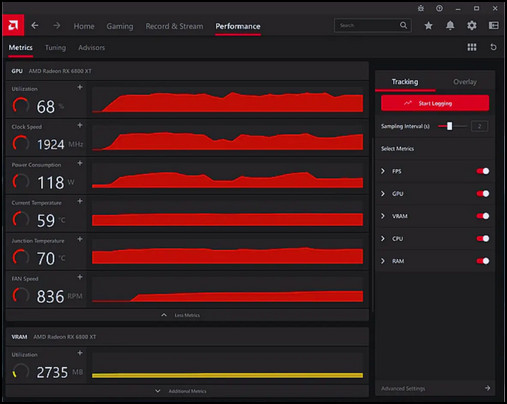This screenshot has width=507, height=404.
Task: Toggle the sidebar panel icon
Action: click(494, 26)
